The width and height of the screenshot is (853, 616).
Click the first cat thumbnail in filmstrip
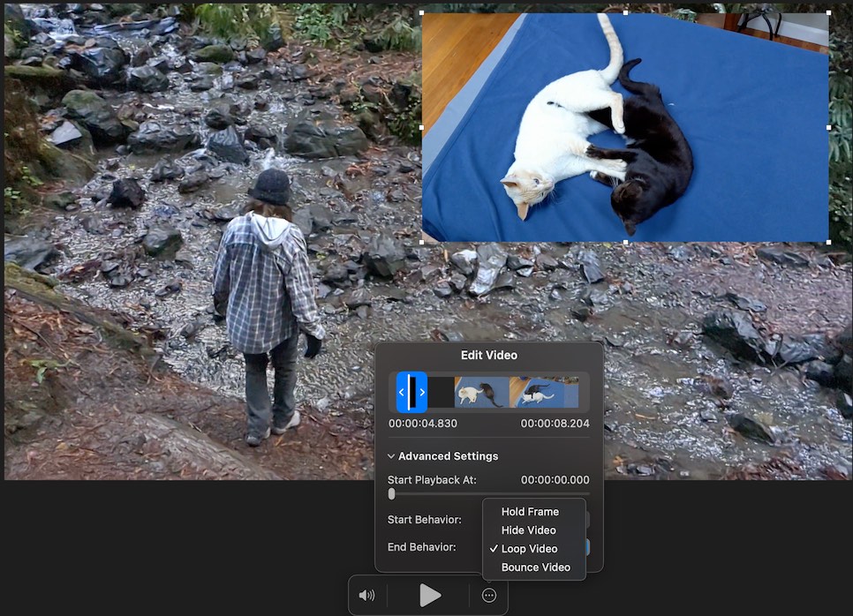click(481, 392)
